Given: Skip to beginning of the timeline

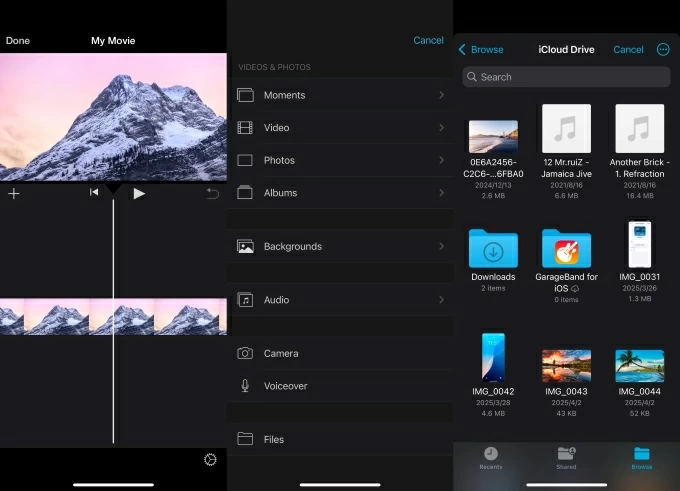Looking at the screenshot, I should point(94,193).
